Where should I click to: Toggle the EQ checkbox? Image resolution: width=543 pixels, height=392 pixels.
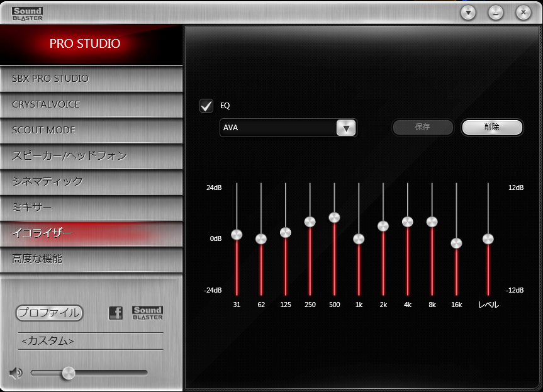206,106
